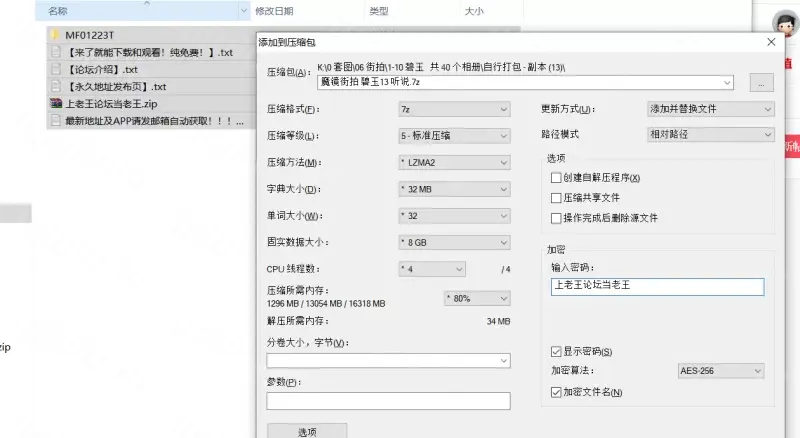Enable 创建自解压程序 checkbox
This screenshot has height=438, width=800.
[556, 178]
